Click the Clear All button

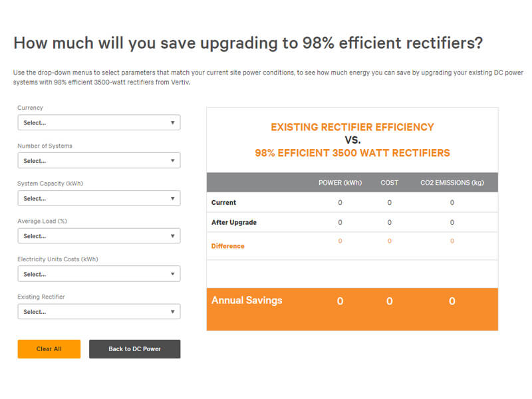tap(49, 349)
